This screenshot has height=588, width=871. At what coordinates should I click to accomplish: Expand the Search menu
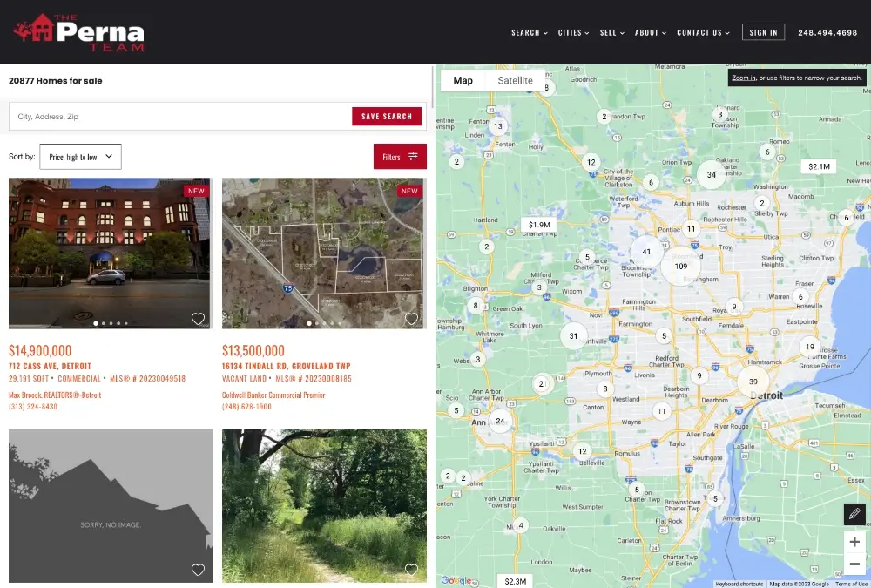530,33
